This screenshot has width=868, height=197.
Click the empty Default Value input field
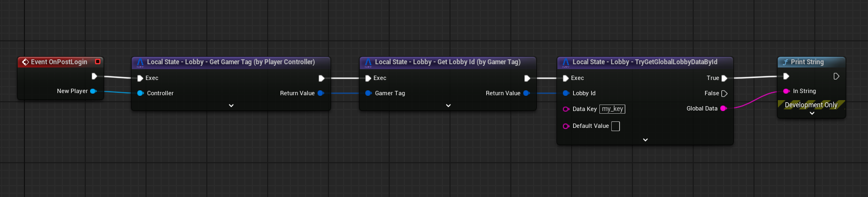click(x=616, y=126)
